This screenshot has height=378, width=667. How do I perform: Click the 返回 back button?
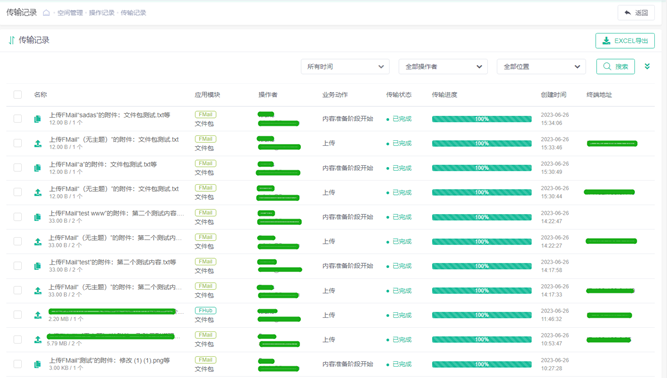pyautogui.click(x=636, y=13)
